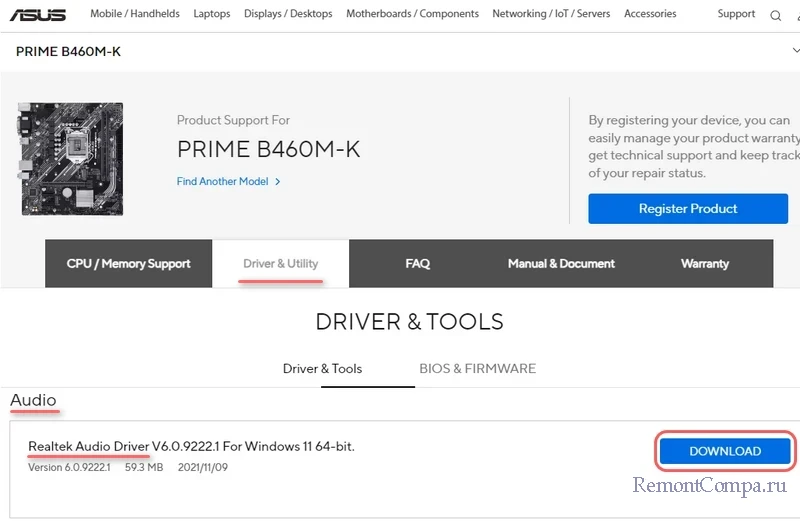
Task: Open the Laptops menu
Action: (211, 14)
